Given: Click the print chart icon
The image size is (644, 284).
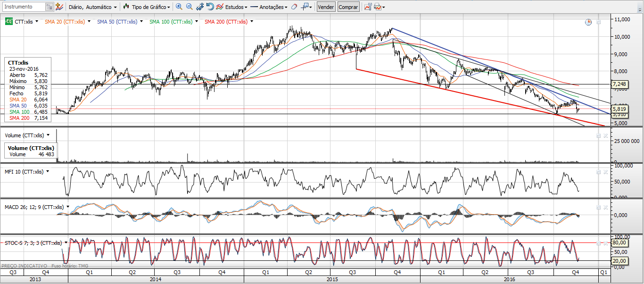Looking at the screenshot, I should pyautogui.click(x=378, y=7).
